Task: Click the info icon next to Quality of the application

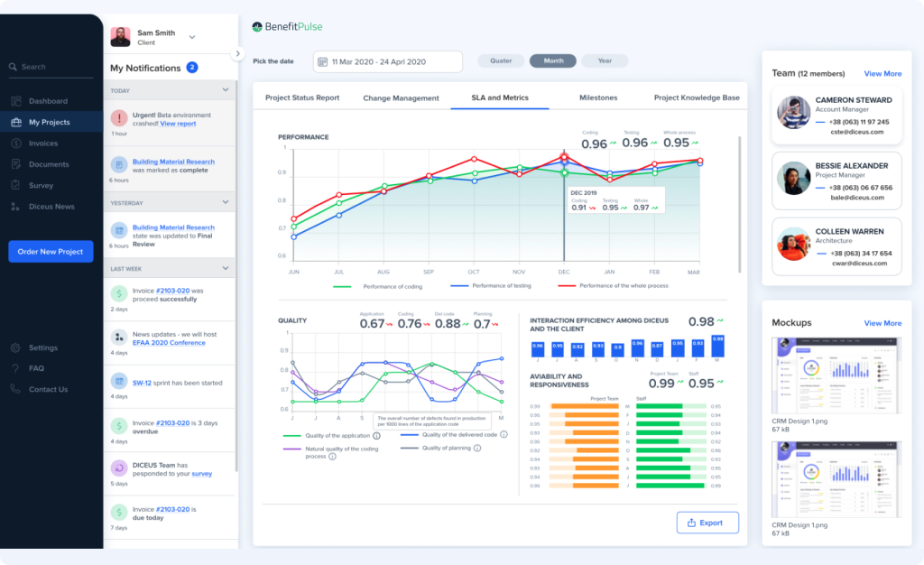Action: pos(379,436)
